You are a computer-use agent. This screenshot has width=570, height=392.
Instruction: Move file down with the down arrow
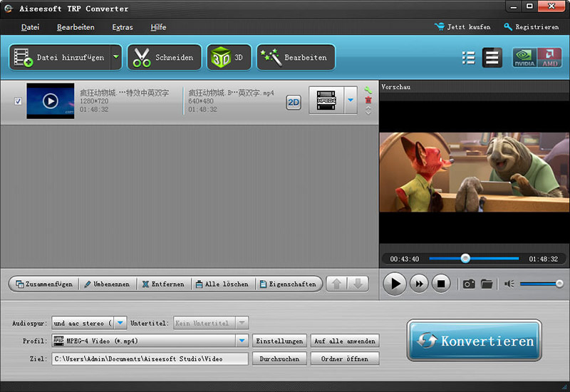[358, 284]
